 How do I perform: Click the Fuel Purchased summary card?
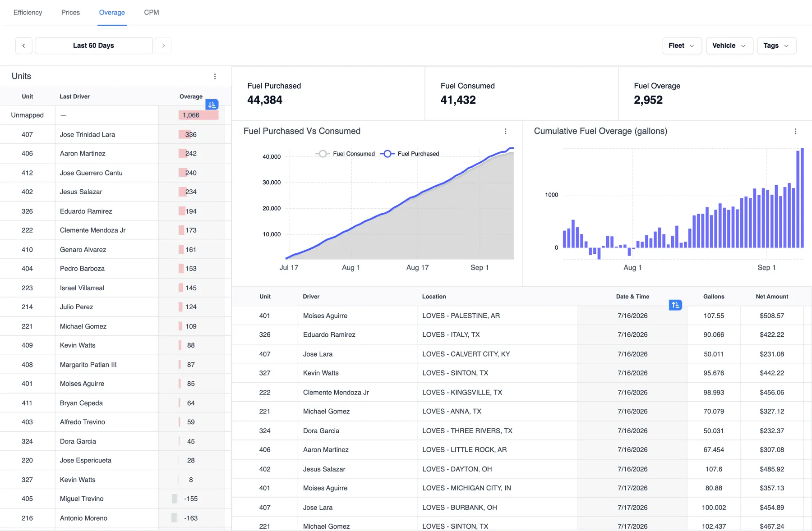click(328, 94)
